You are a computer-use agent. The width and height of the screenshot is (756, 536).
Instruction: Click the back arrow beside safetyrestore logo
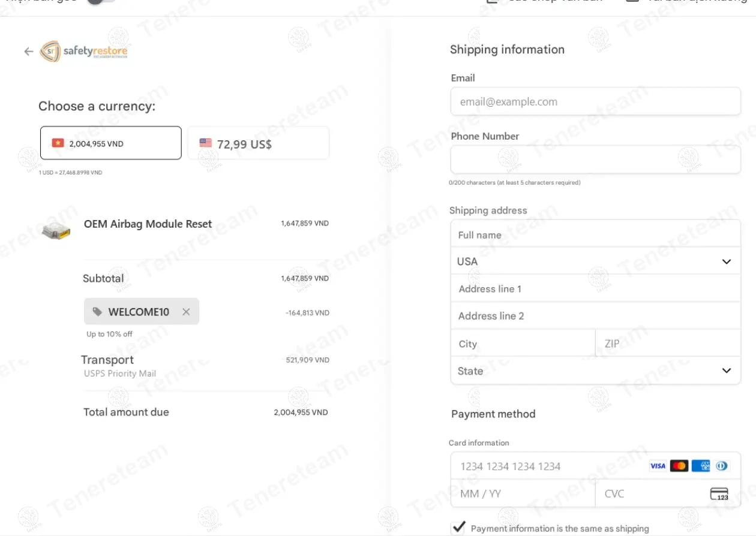point(28,52)
